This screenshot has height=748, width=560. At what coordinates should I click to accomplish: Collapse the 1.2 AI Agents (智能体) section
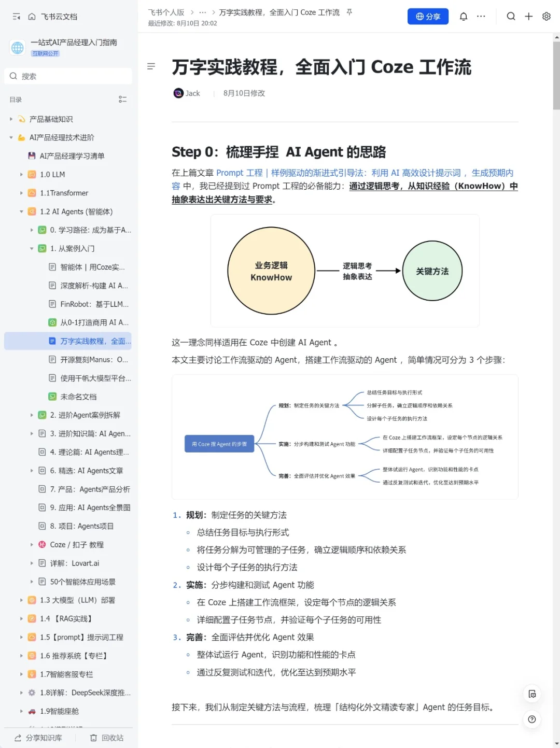pyautogui.click(x=21, y=211)
